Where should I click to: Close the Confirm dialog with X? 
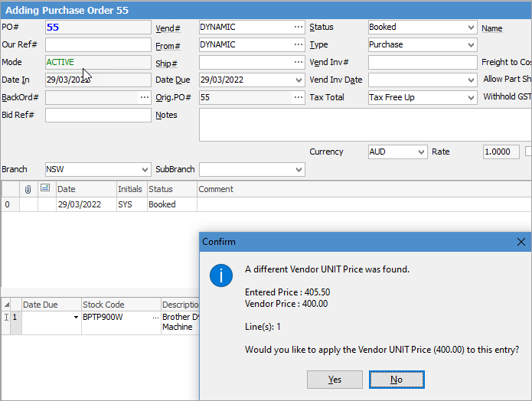[x=521, y=242]
